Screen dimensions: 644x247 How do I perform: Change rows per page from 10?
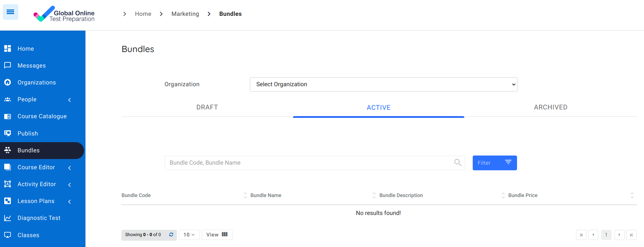(x=189, y=235)
